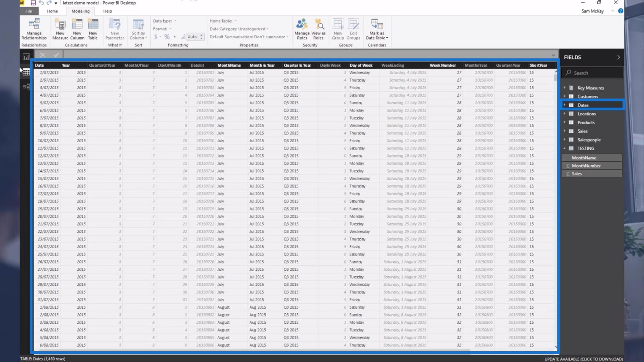The image size is (644, 362).
Task: Expand the Key Measures table
Action: click(564, 88)
